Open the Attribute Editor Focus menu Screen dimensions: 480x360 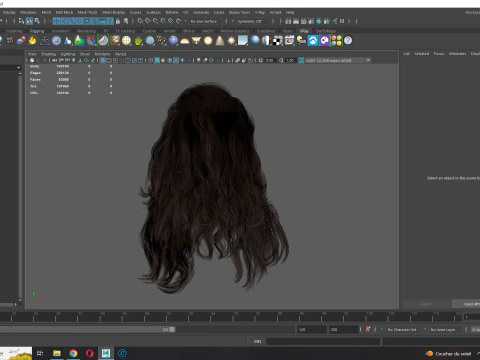point(439,54)
